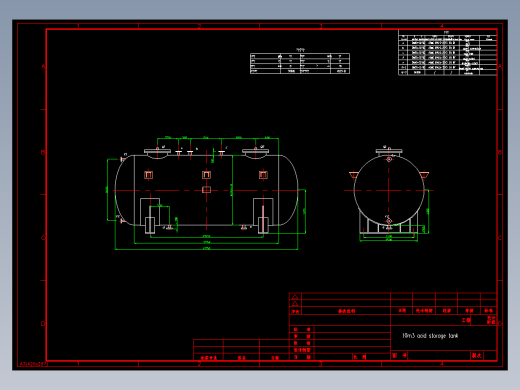Image resolution: width=520 pixels, height=390 pixels.
Task: Pick the right saddle support in side view
Action: click(263, 216)
